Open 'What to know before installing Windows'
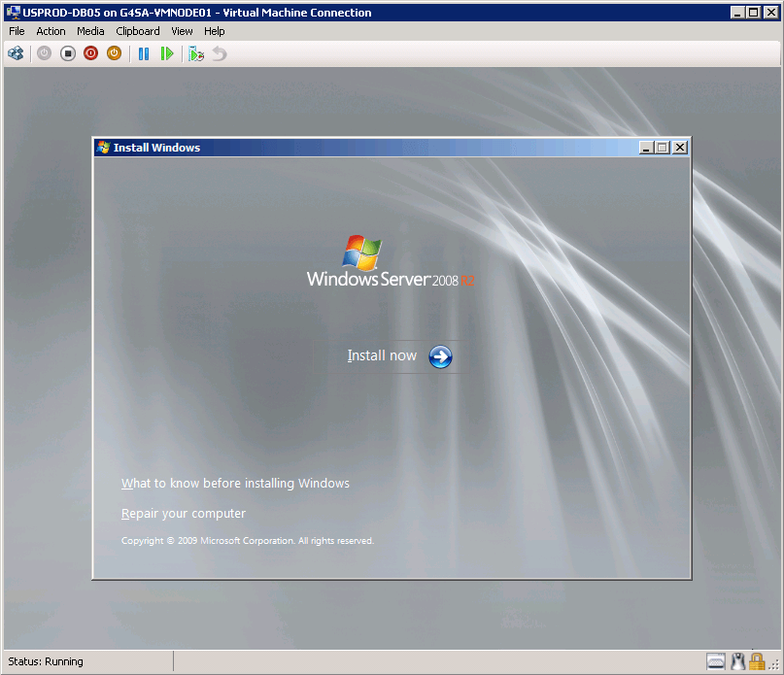 click(x=235, y=484)
